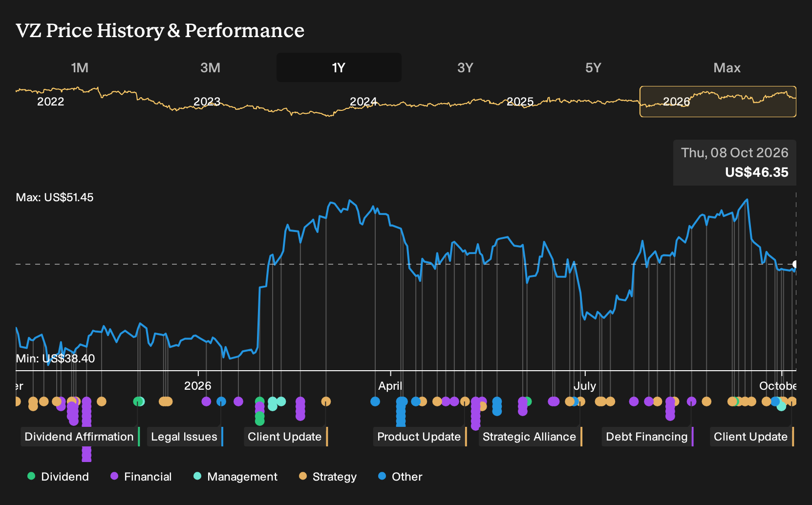The height and width of the screenshot is (505, 812).
Task: Toggle the Management legend filter
Action: click(235, 477)
